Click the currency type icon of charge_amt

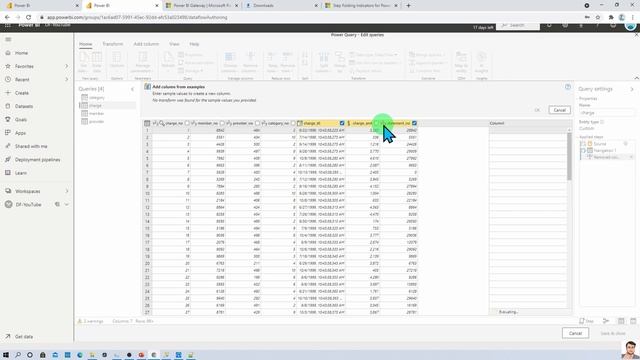click(x=349, y=123)
